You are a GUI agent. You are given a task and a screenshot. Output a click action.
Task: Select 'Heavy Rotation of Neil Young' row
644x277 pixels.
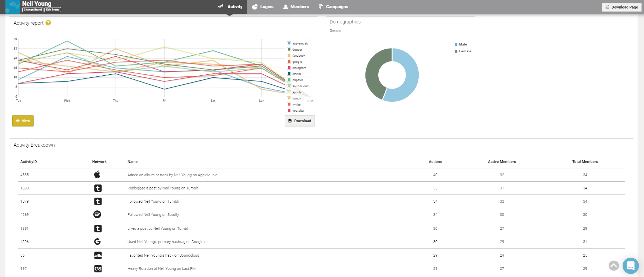(321, 269)
